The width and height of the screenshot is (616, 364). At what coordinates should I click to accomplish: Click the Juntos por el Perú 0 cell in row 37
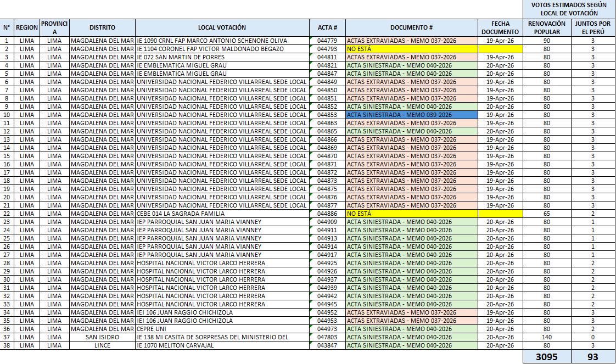tap(593, 337)
